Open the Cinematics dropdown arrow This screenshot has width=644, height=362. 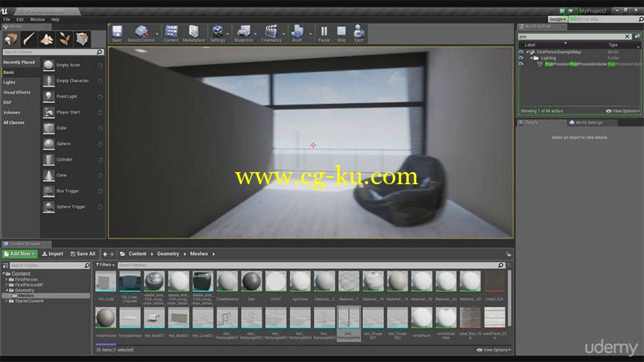(x=284, y=34)
